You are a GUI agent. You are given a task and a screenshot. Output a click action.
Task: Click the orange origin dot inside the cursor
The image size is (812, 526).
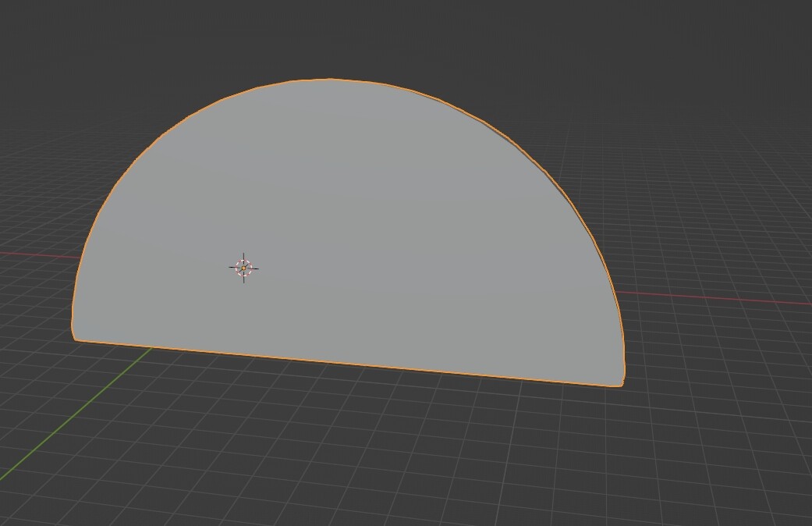pos(244,268)
